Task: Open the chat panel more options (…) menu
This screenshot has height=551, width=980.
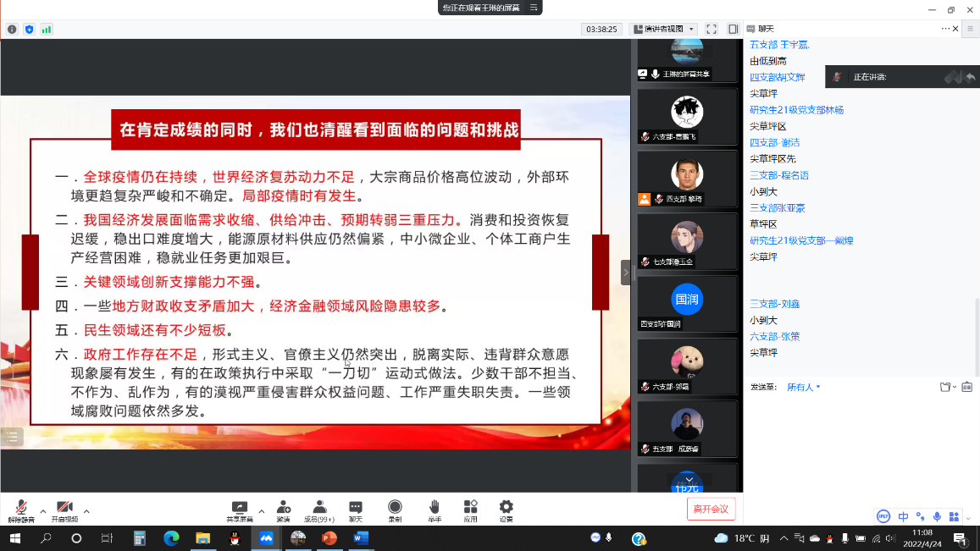Action: [946, 29]
